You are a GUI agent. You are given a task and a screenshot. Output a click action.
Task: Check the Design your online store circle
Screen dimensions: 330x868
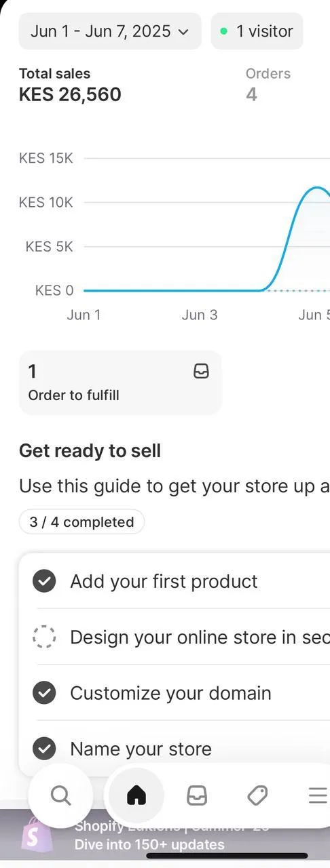44,637
